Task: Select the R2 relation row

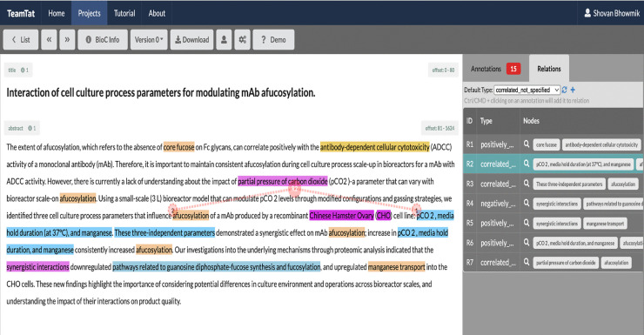Action: (x=553, y=164)
